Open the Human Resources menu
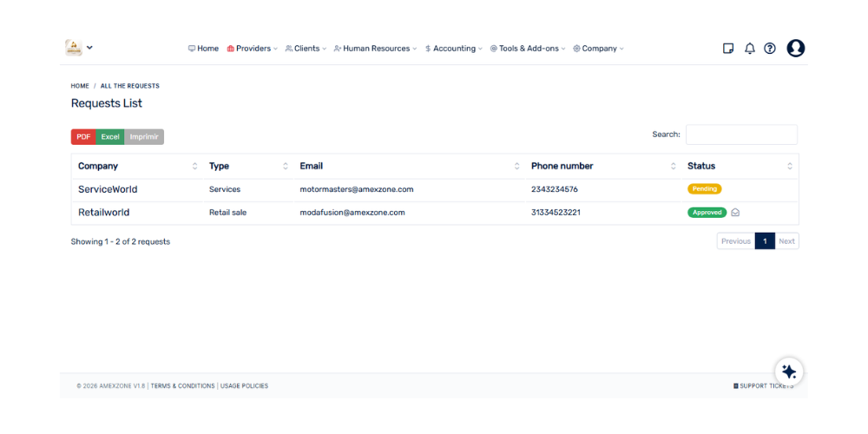The height and width of the screenshot is (434, 868). pos(375,49)
